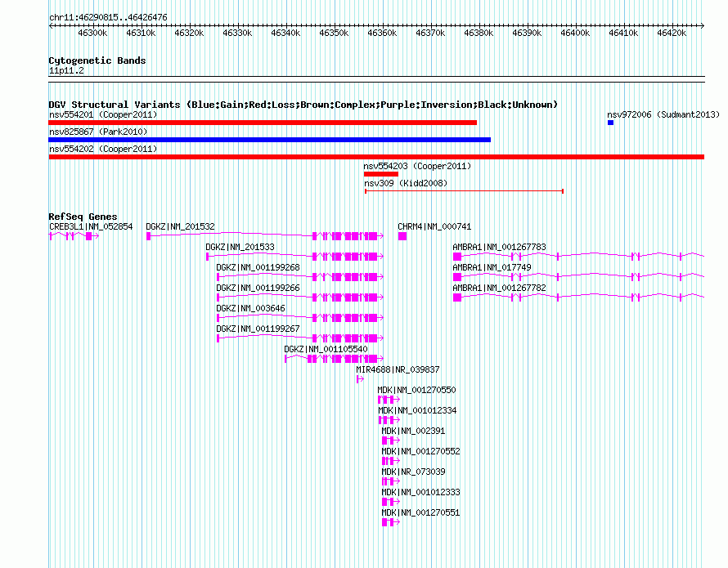Click the 46380k ruler tick label
Viewport: 728px width, 568px height.
point(479,33)
